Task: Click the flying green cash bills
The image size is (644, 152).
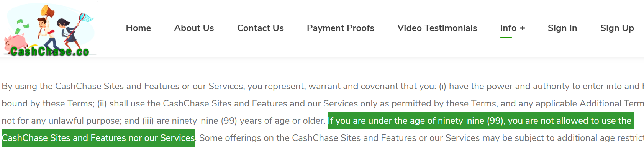Action: pyautogui.click(x=21, y=27)
